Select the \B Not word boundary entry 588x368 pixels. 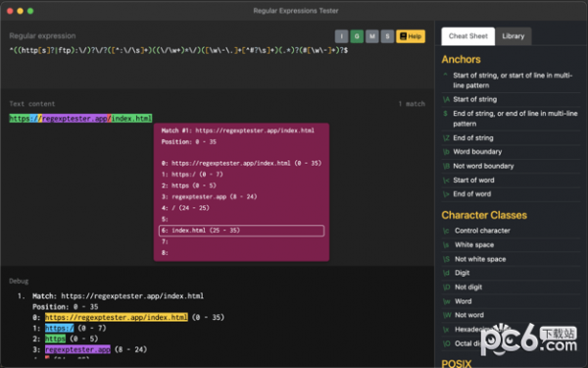coord(511,166)
